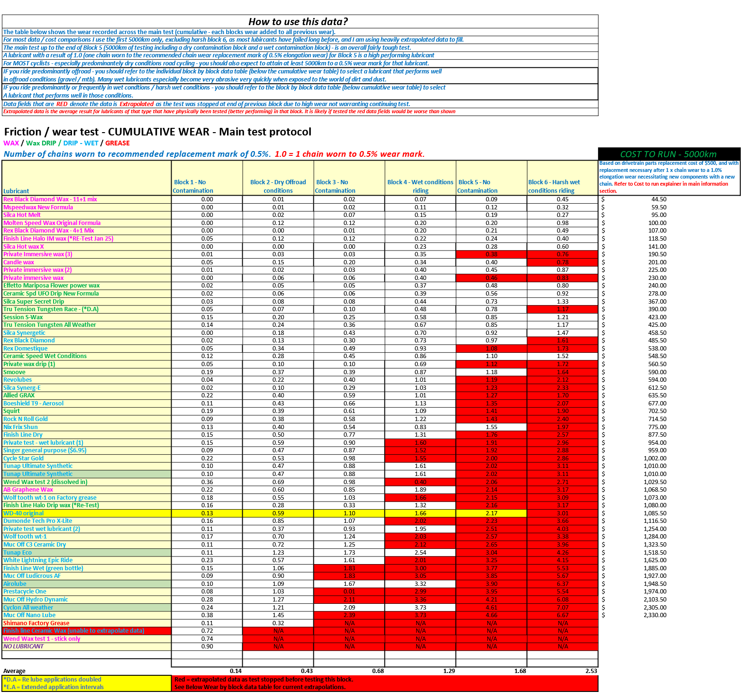
Task: Click the "Lubricant" column header
Action: pos(16,191)
